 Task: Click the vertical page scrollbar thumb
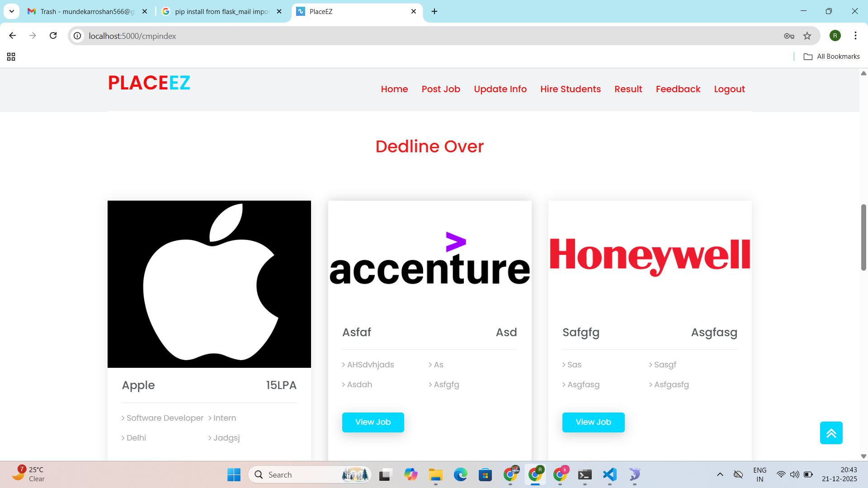coord(863,237)
